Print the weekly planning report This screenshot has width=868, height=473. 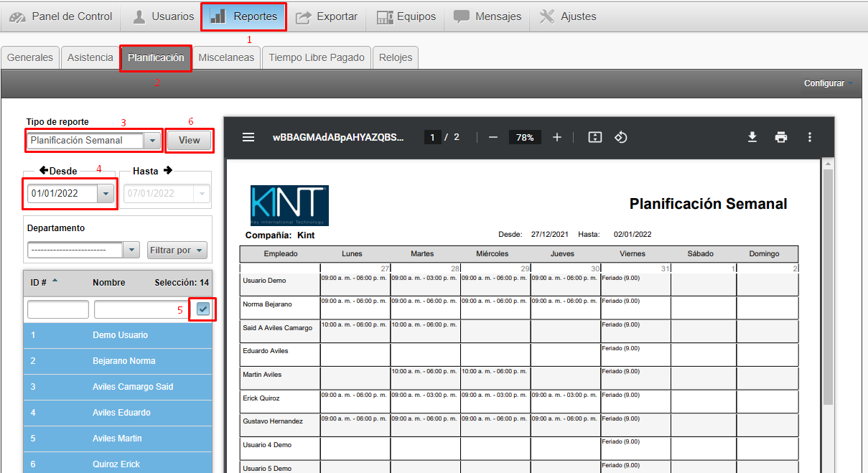(x=781, y=137)
